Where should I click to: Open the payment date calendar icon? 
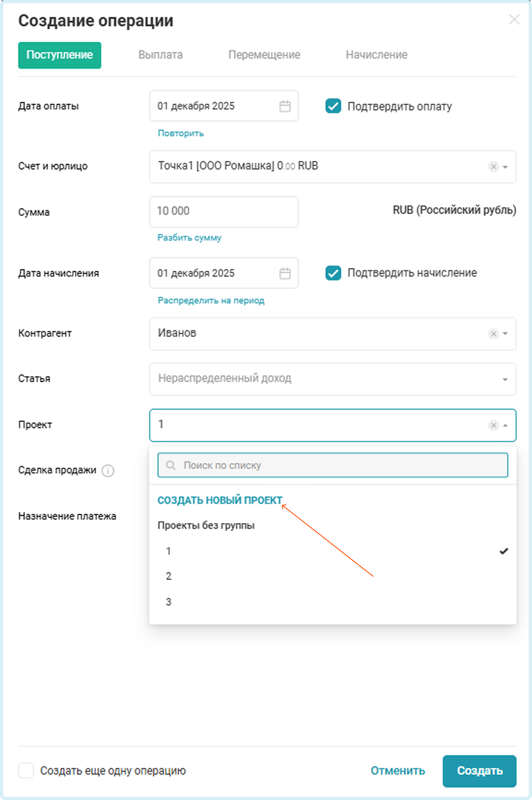click(x=285, y=106)
